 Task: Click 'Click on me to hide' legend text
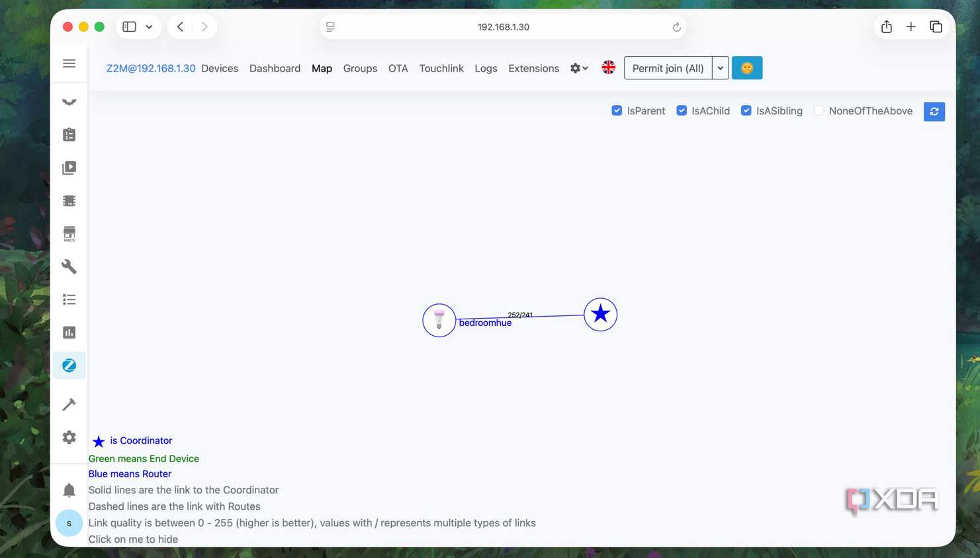pyautogui.click(x=133, y=539)
